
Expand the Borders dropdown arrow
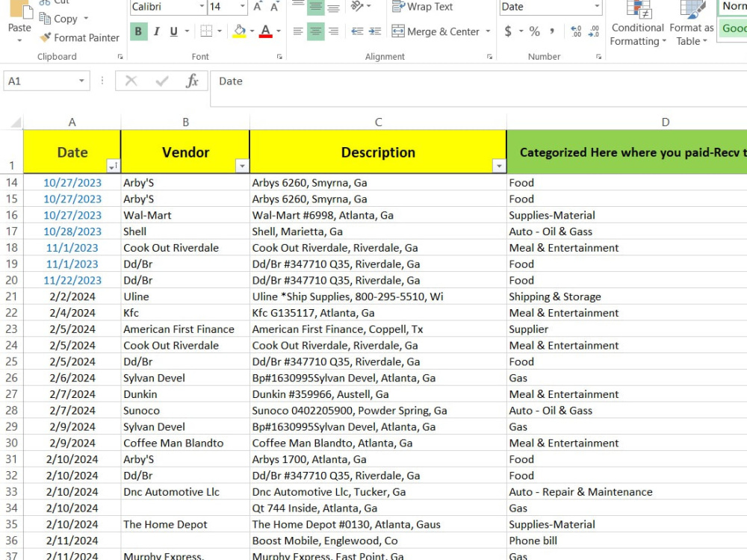click(220, 31)
